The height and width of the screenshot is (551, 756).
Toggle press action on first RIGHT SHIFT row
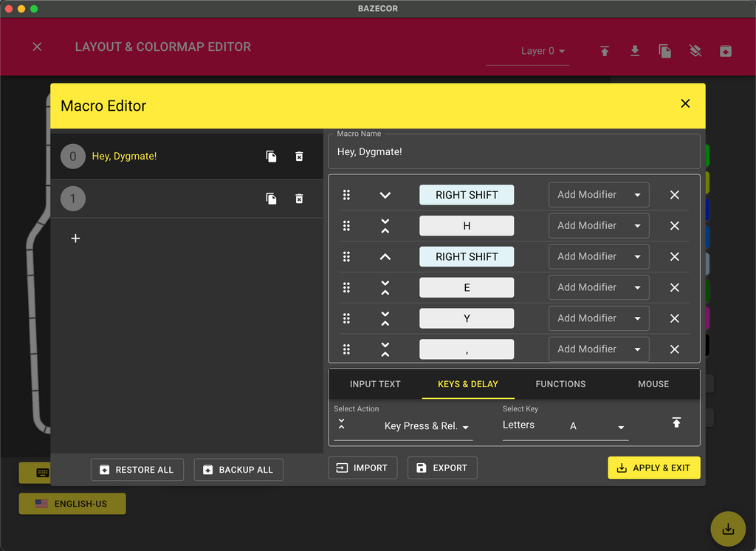pyautogui.click(x=385, y=195)
